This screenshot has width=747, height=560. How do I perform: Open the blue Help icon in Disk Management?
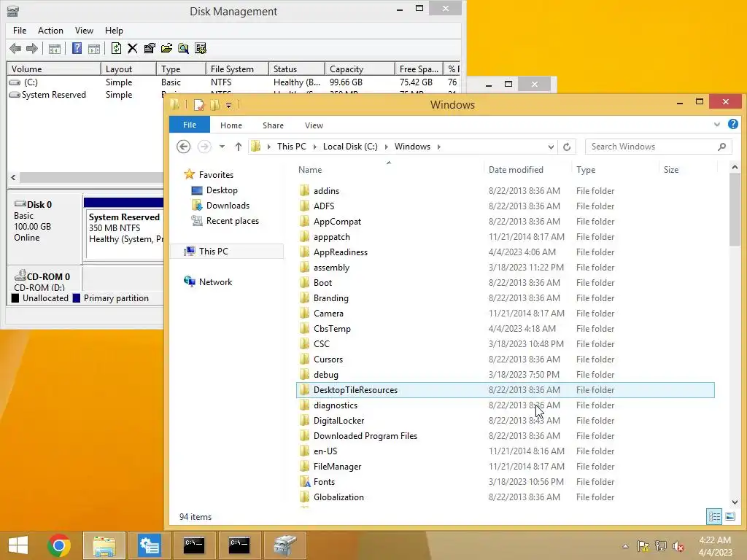coord(77,48)
